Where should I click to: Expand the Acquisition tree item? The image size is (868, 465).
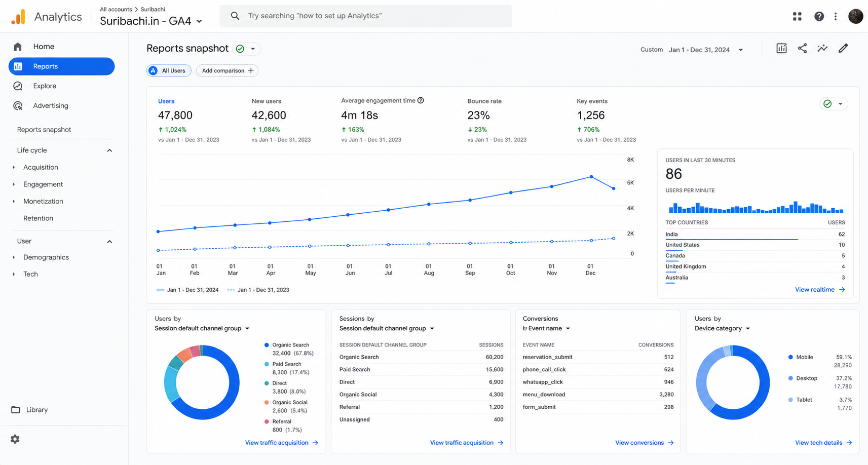[x=14, y=168]
